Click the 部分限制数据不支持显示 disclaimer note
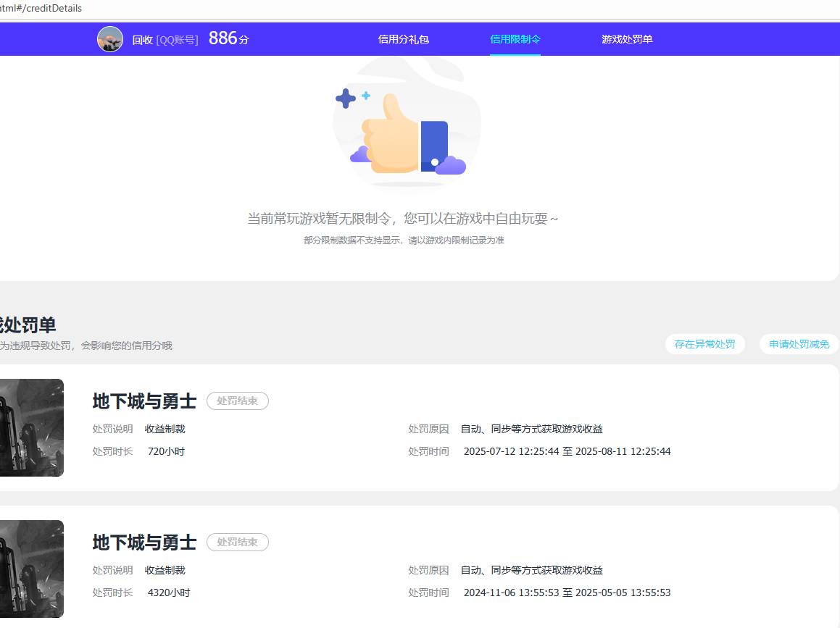The width and height of the screenshot is (840, 628). click(406, 240)
